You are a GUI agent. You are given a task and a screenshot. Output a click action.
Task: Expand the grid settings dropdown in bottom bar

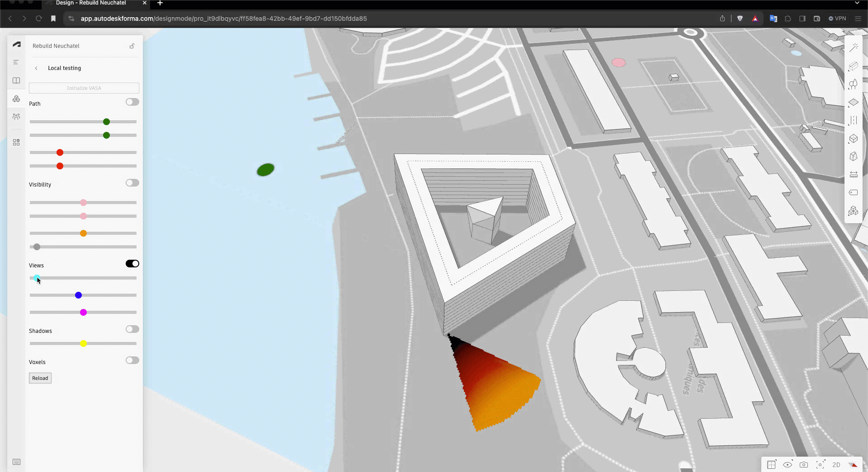point(771,464)
